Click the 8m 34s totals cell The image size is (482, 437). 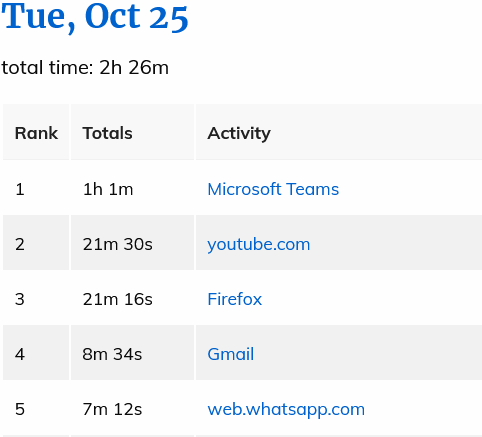point(132,353)
